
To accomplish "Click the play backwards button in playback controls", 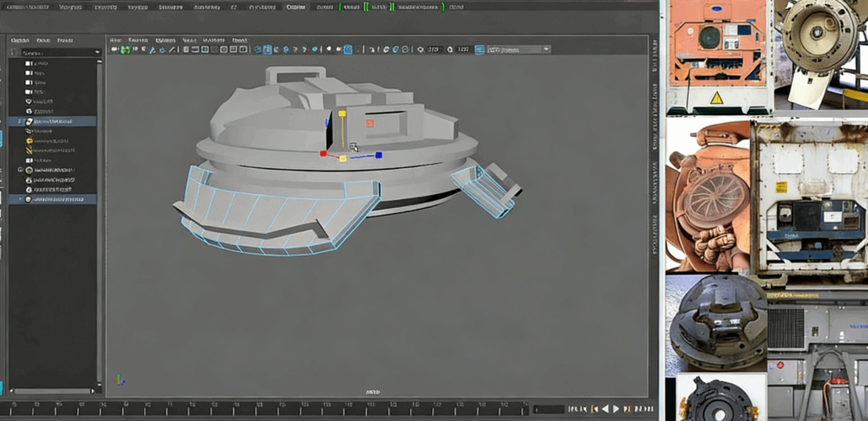I will pyautogui.click(x=604, y=408).
